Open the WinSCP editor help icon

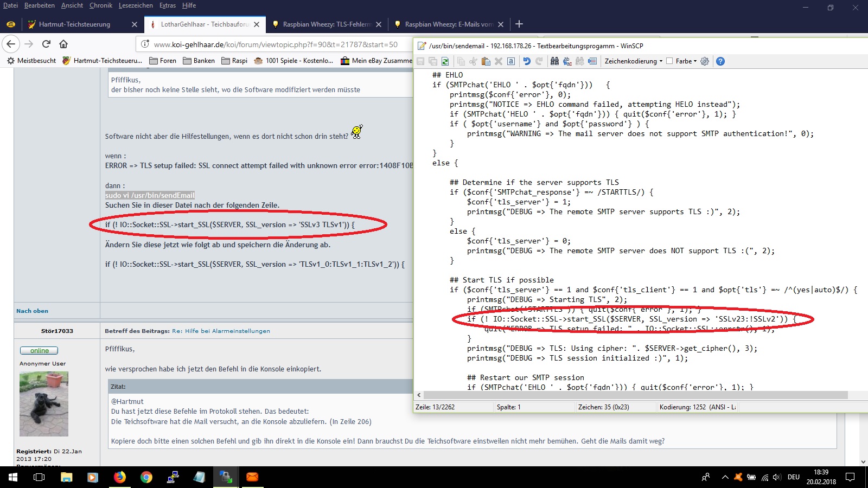(x=720, y=61)
